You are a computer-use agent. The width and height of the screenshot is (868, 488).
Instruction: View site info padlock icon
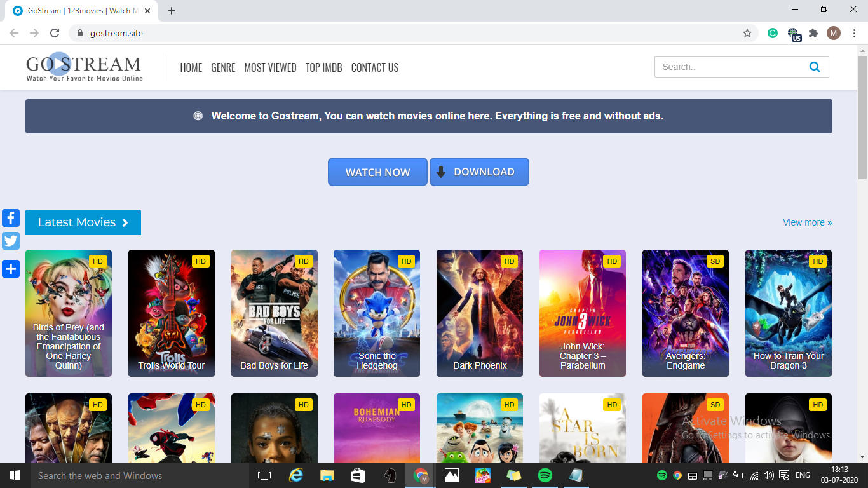point(80,33)
